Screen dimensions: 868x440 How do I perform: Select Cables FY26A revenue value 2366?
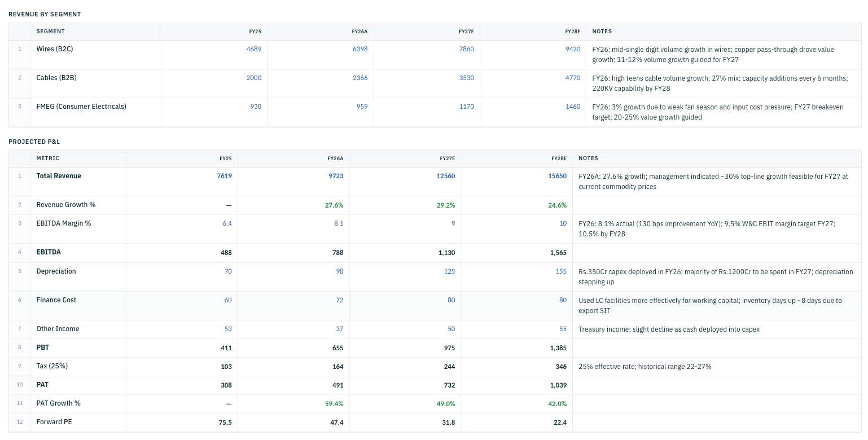click(360, 78)
